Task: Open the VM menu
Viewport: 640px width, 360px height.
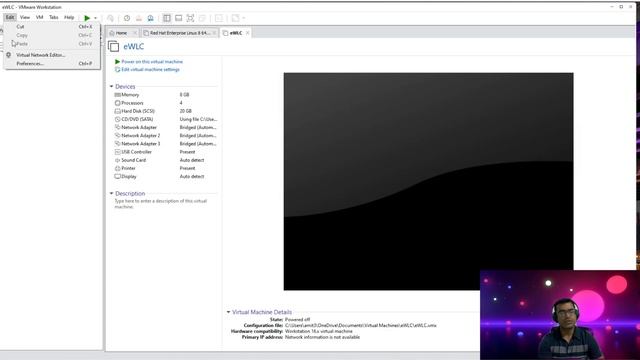Action: 39,17
